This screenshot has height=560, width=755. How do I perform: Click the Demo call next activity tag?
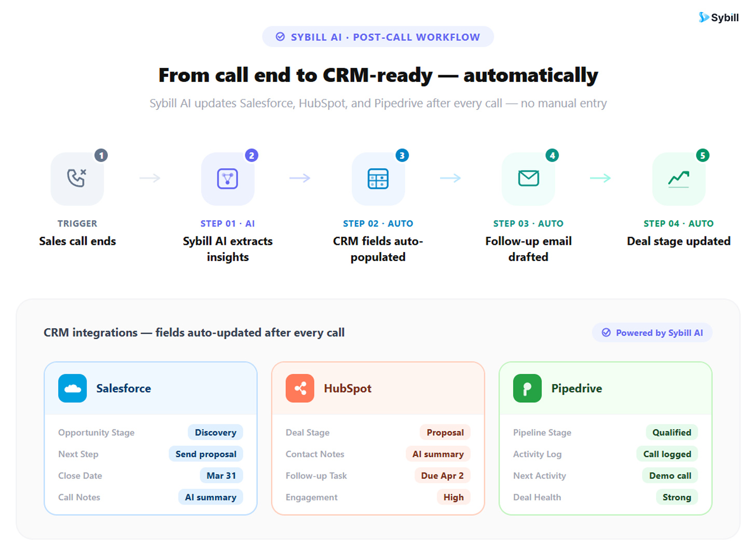(x=670, y=475)
